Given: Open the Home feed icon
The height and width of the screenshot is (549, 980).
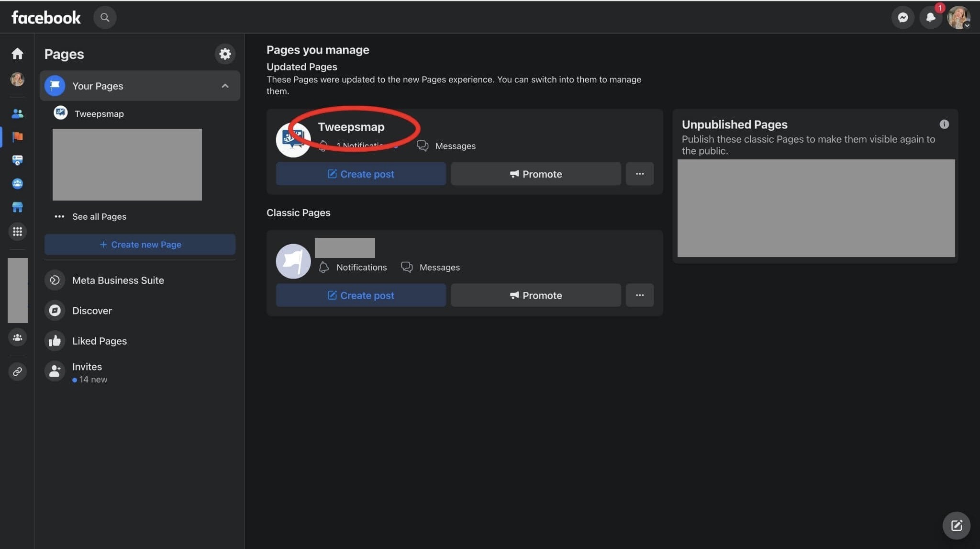Looking at the screenshot, I should click(17, 54).
